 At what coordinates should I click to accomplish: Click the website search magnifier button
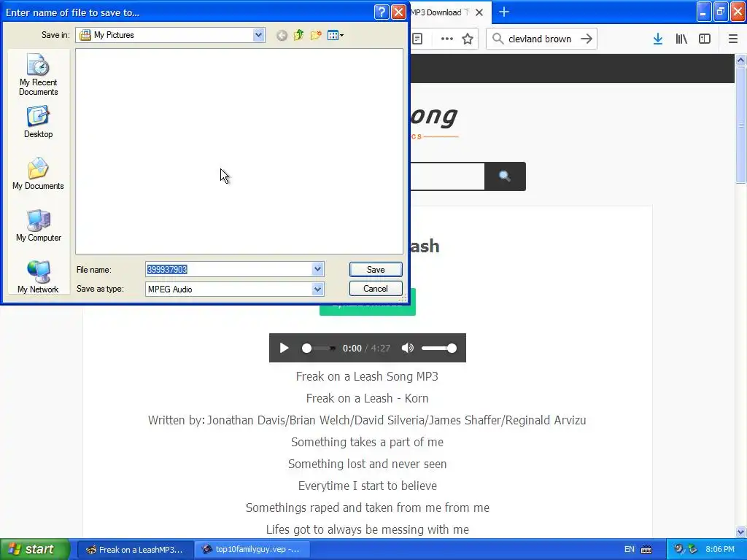[x=505, y=176]
